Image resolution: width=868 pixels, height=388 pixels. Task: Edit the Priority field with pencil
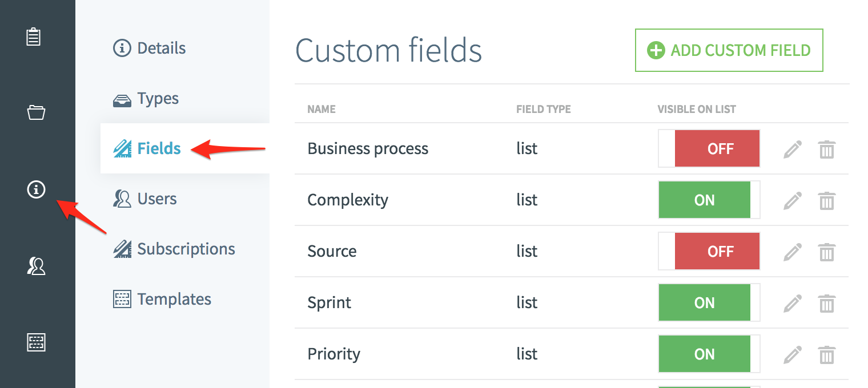point(792,355)
